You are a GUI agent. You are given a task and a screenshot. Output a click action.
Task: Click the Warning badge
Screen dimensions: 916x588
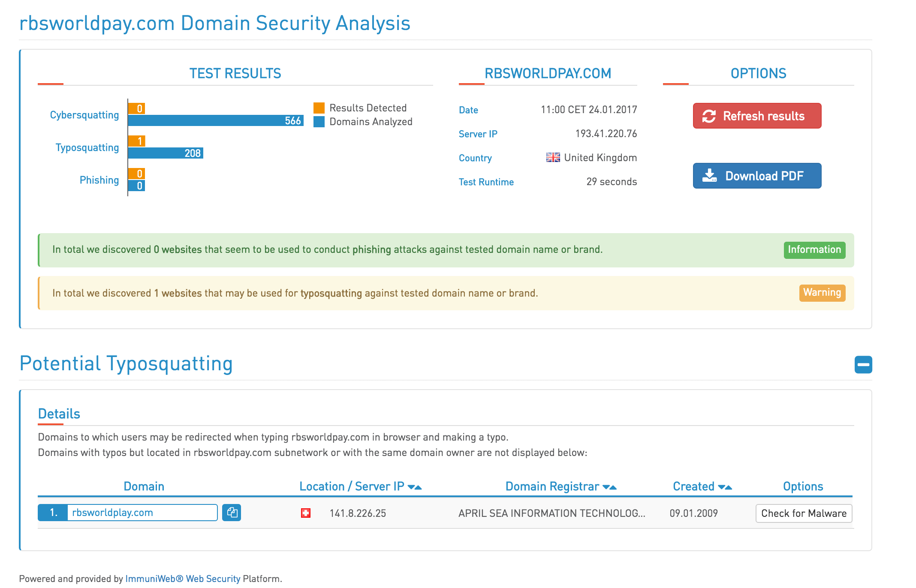(822, 293)
